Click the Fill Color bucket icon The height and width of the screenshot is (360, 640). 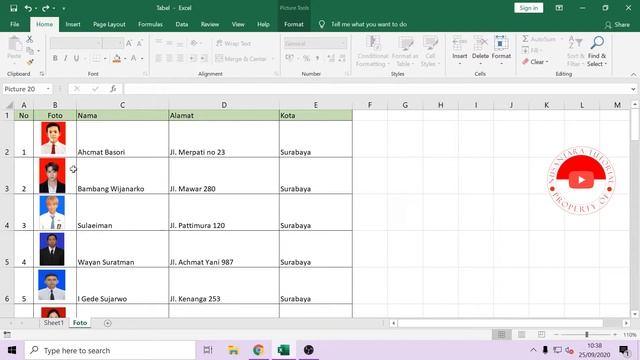pos(117,58)
